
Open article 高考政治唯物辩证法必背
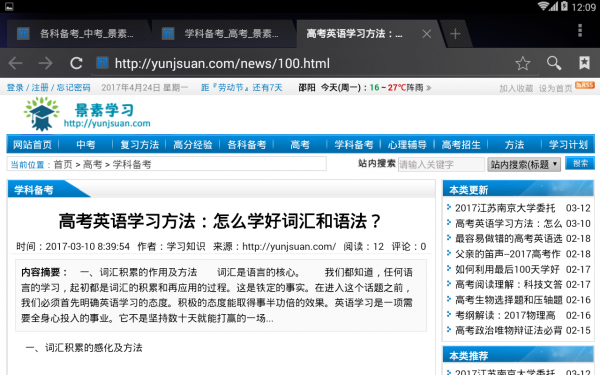click(x=509, y=331)
